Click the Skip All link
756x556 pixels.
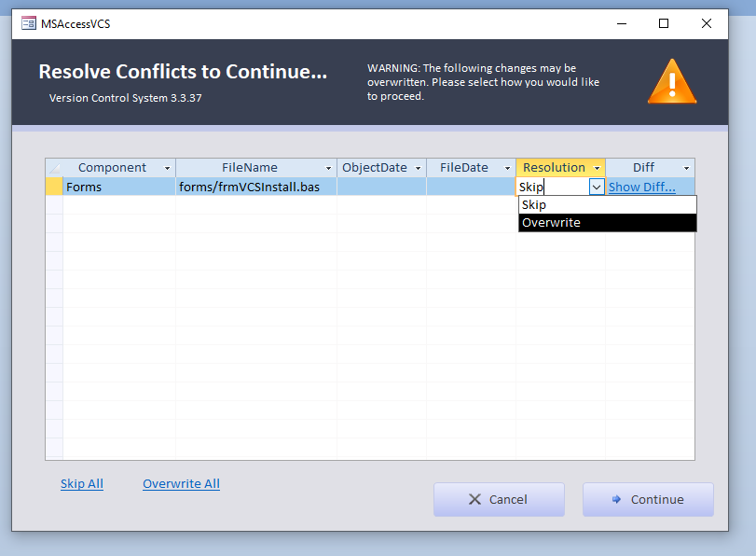click(81, 483)
